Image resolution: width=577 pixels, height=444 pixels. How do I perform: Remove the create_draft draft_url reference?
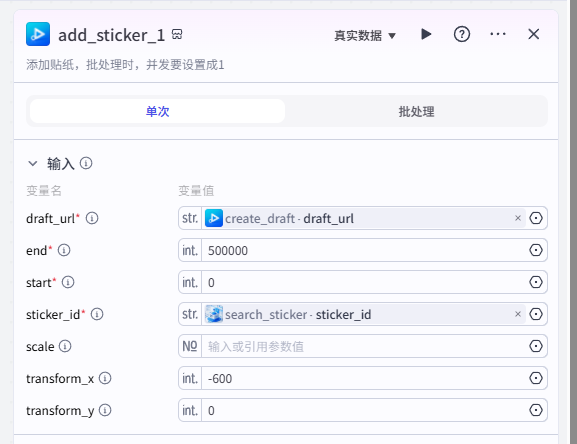518,218
